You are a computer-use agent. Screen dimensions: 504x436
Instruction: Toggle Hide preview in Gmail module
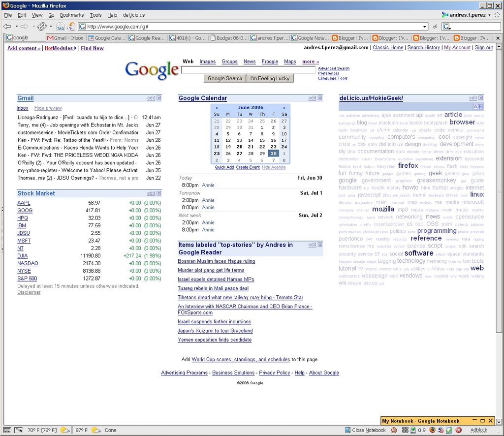point(48,108)
